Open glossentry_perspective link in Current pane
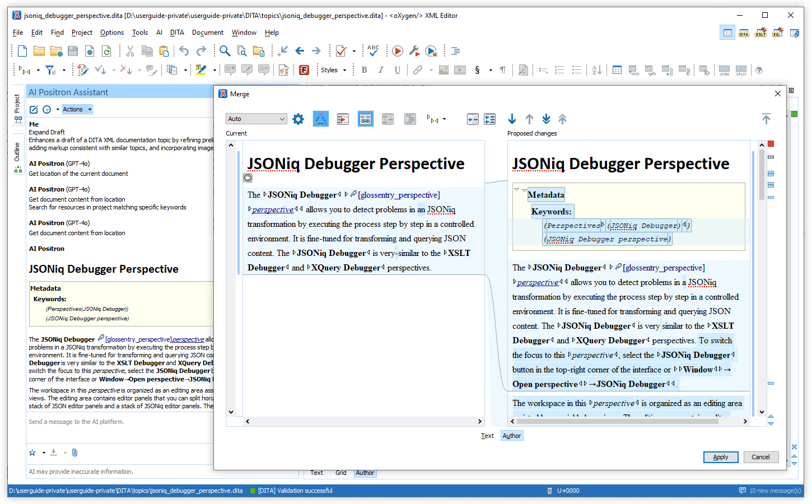Screen dimensions: 812x504 click(x=399, y=195)
